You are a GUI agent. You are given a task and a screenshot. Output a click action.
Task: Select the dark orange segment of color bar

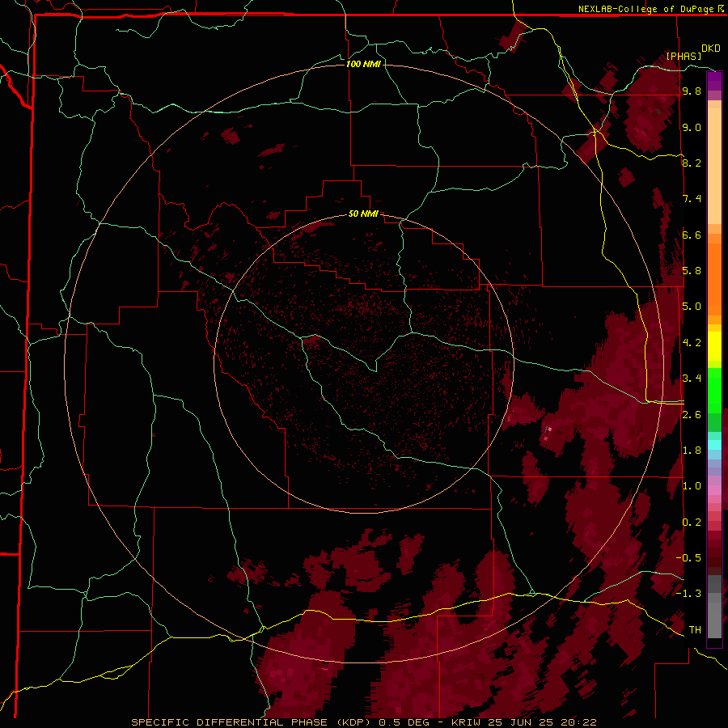point(714,278)
